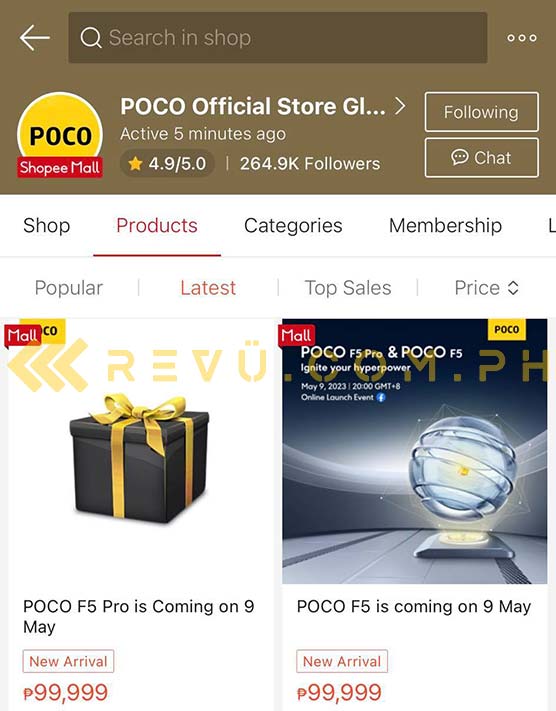Tap the back arrow icon
Image resolution: width=556 pixels, height=711 pixels.
35,38
